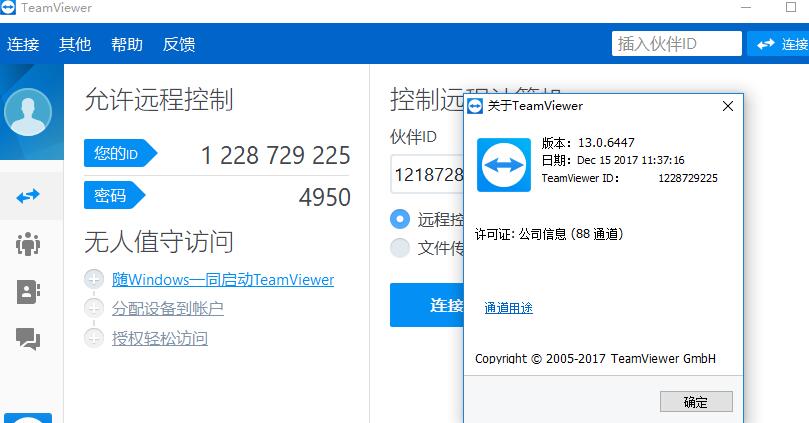Screen dimensions: 809x423
Task: Click the 无人值守访问 heading
Action: coord(159,242)
